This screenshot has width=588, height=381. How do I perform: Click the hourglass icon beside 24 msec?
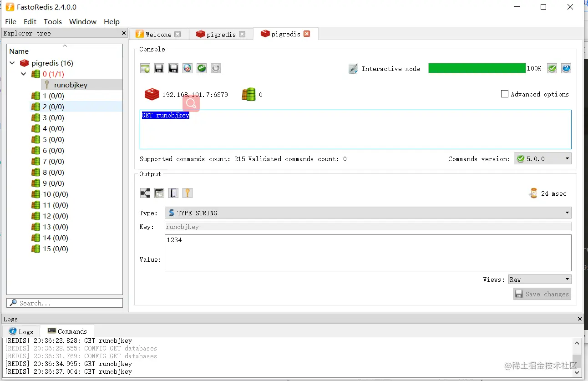click(x=533, y=193)
